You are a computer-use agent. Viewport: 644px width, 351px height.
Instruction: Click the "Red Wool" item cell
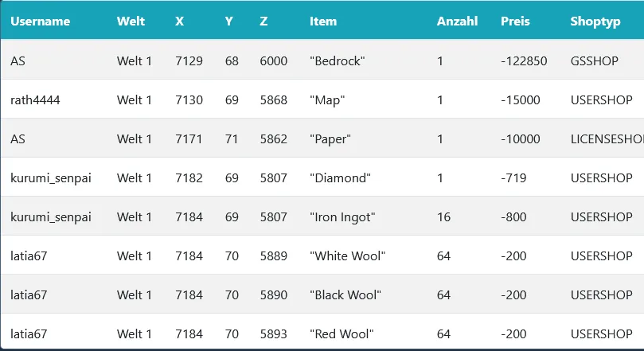click(342, 333)
